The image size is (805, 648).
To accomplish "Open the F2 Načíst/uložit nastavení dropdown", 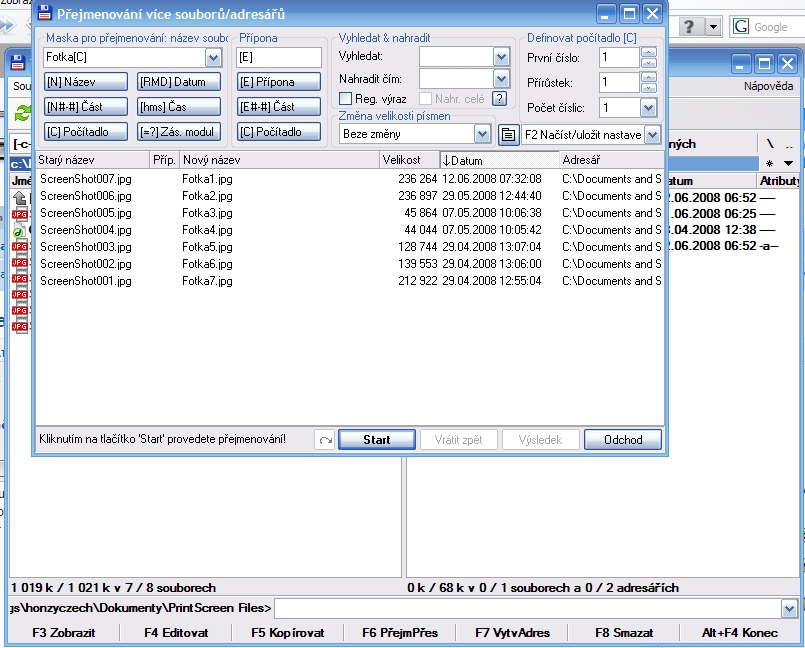I will point(652,135).
